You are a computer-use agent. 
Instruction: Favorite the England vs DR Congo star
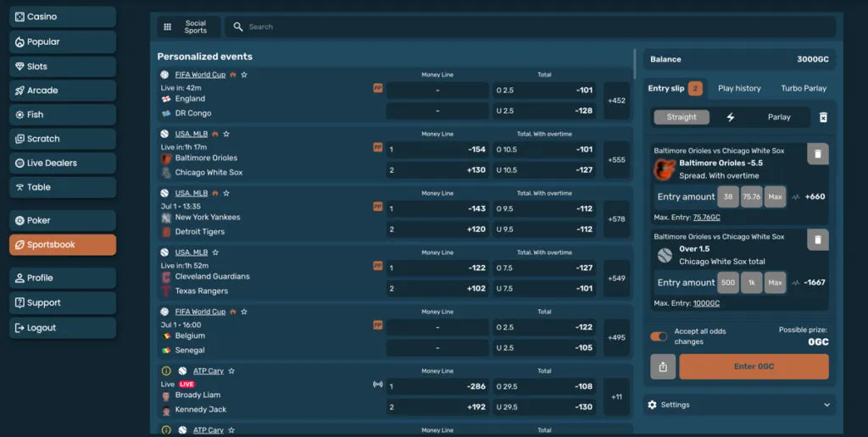click(x=244, y=75)
